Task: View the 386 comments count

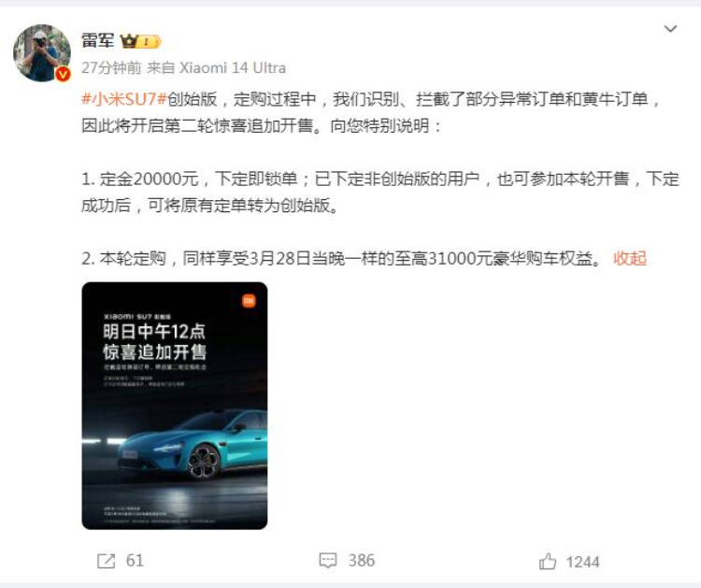Action: (x=361, y=561)
